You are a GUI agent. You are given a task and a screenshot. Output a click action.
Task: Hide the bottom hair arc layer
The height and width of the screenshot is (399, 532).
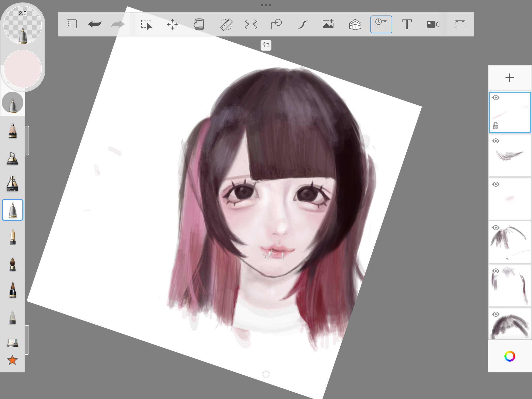coord(496,315)
